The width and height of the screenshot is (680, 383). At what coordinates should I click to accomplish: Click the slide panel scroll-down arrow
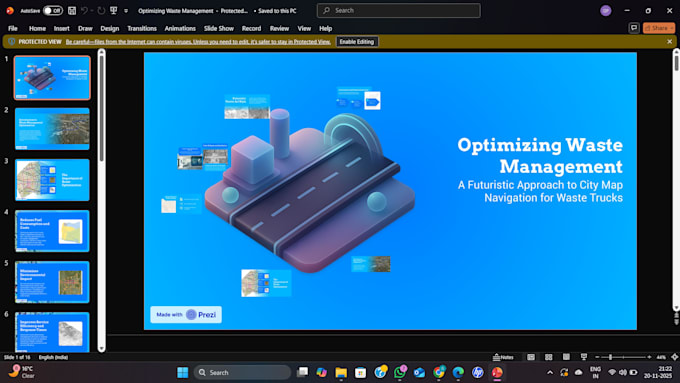click(x=101, y=348)
